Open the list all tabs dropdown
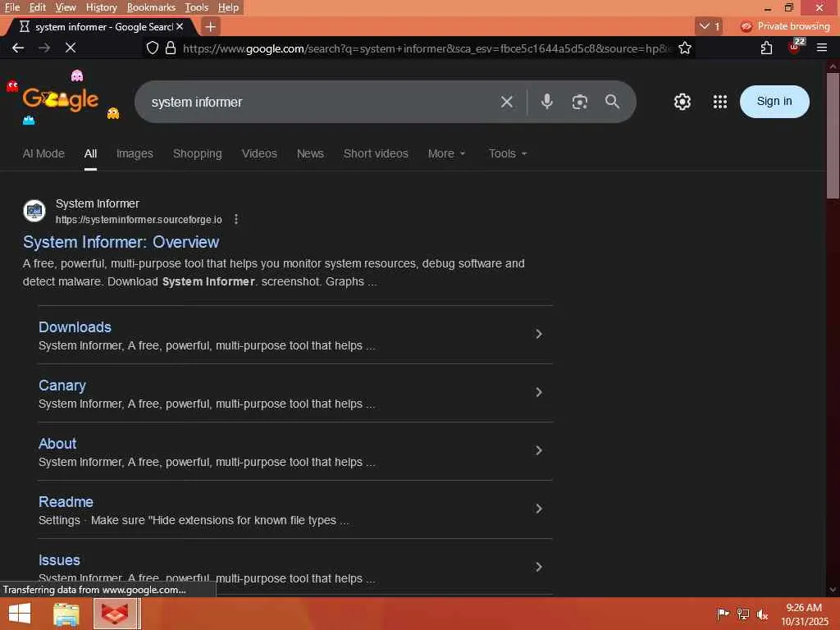This screenshot has height=630, width=840. (710, 25)
